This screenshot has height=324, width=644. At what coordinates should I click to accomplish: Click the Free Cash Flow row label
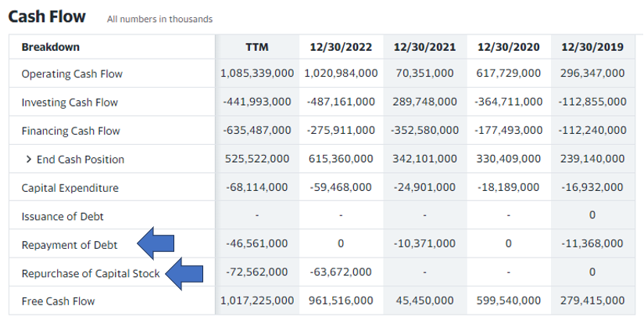click(58, 301)
